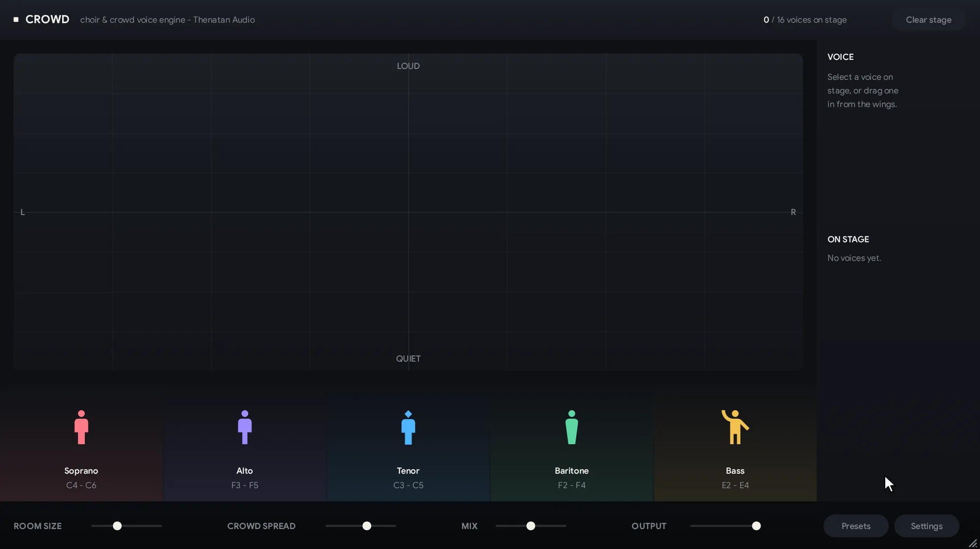
Task: Select the green Baritone figure icon
Action: pos(572,427)
